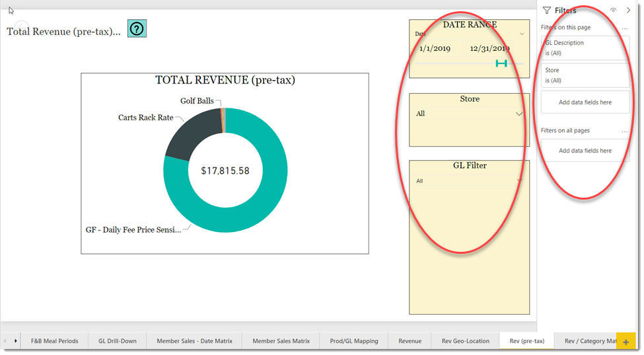Open the Rev Geo-Location tab

[466, 341]
